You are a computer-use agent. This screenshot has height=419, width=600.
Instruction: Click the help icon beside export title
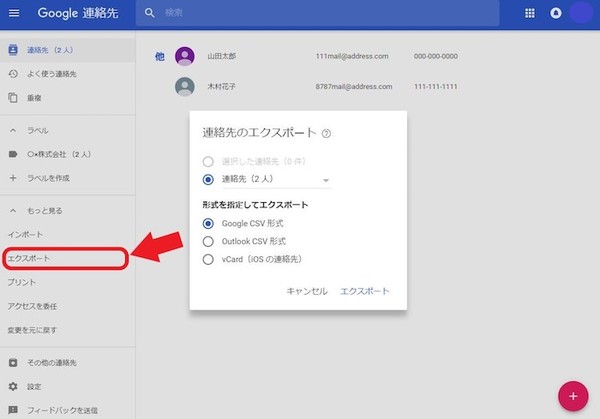[327, 133]
